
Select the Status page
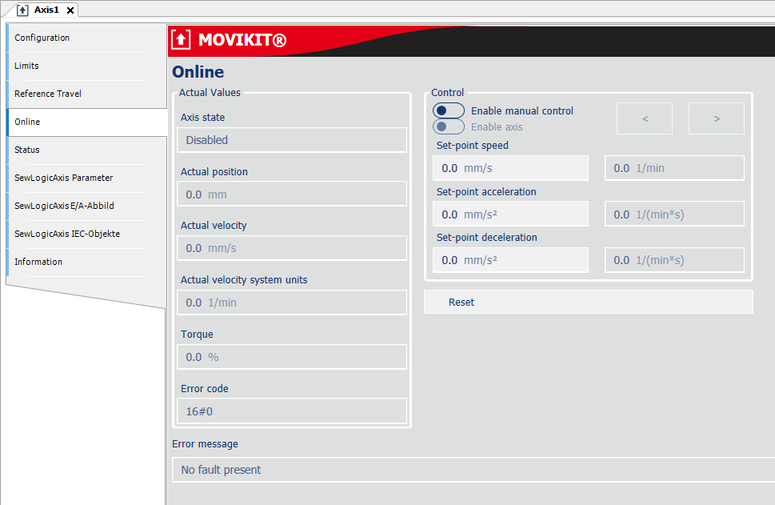(x=27, y=150)
